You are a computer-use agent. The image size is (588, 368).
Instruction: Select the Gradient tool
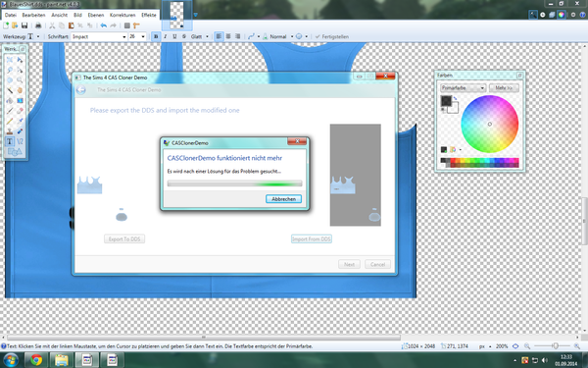[20, 101]
